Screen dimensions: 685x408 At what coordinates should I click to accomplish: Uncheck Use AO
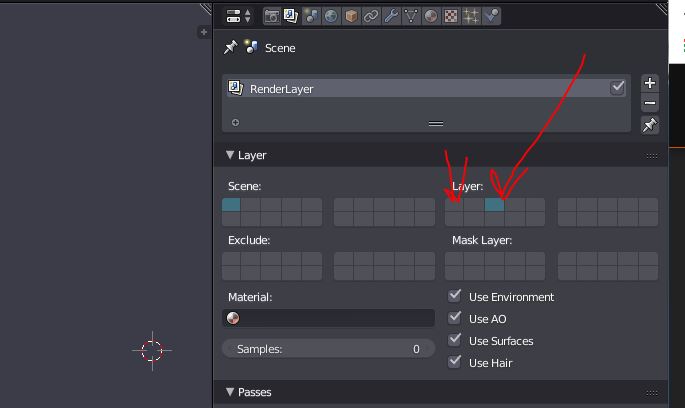(454, 318)
